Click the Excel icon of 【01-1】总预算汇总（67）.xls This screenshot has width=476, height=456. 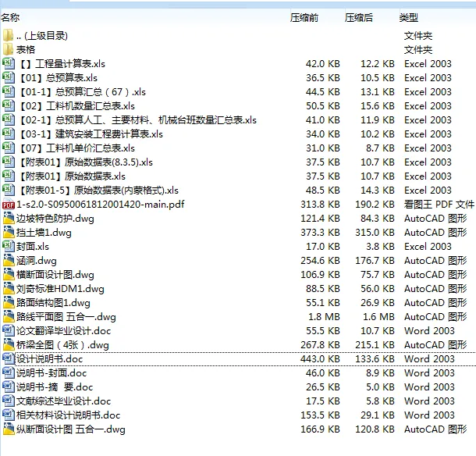(9, 91)
